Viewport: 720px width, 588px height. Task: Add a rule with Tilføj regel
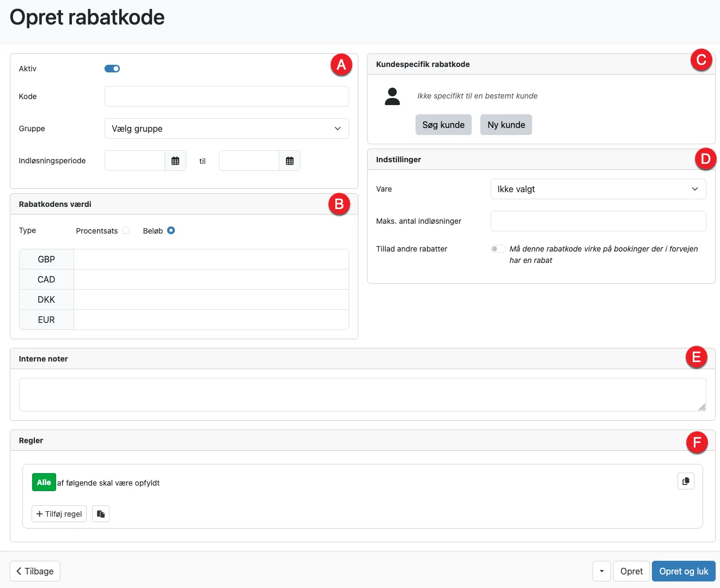point(59,513)
